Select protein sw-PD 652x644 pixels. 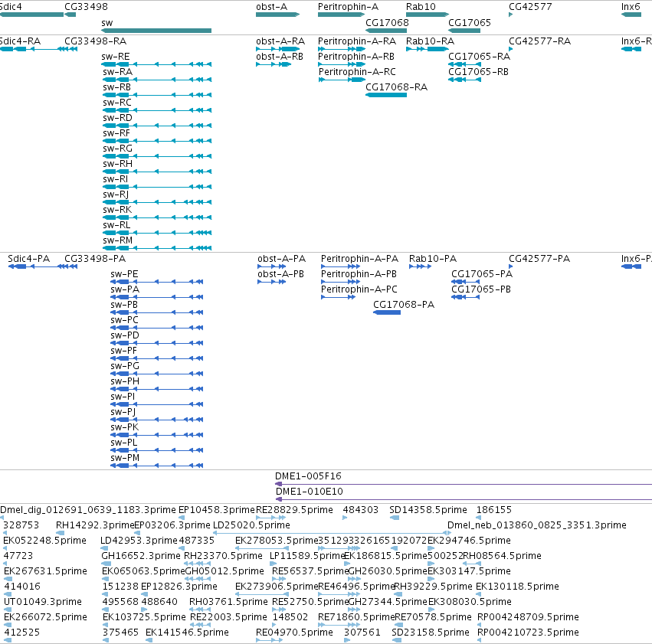[157, 343]
